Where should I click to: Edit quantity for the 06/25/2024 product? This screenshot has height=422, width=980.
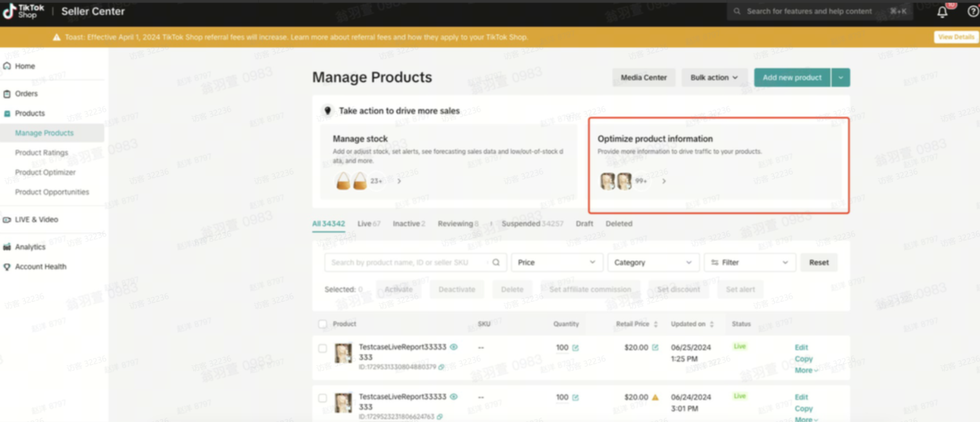tap(575, 348)
